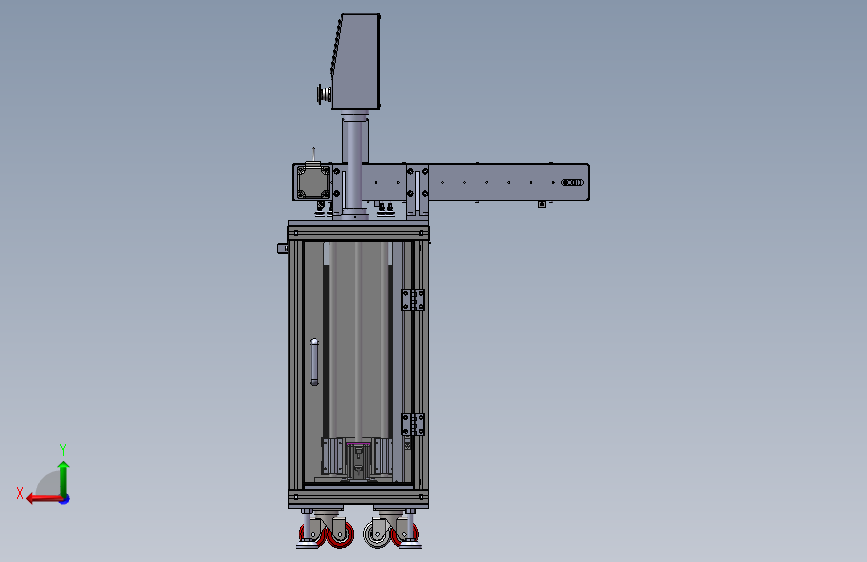Select the square motor on the horizontal arm
Screen dimensions: 867x562
tap(314, 181)
